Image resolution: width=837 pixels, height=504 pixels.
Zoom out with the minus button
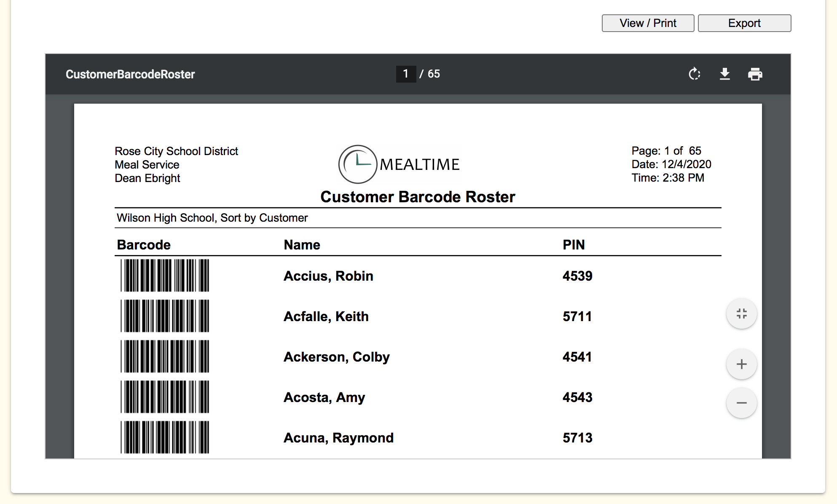tap(741, 403)
